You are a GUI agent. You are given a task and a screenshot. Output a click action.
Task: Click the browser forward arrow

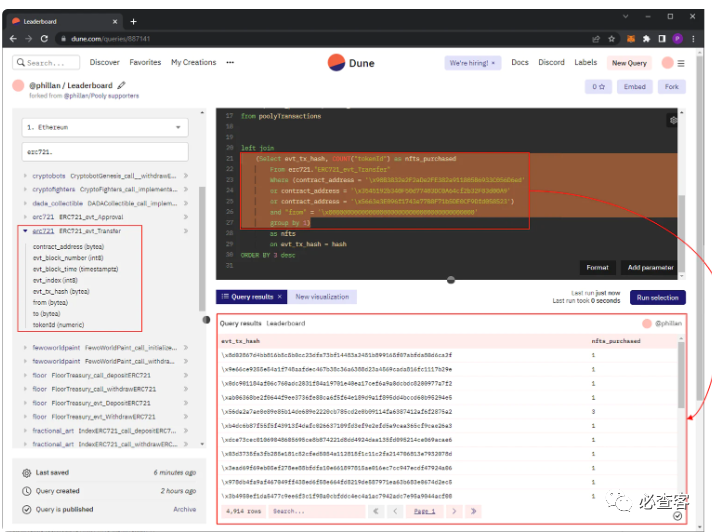click(x=29, y=39)
